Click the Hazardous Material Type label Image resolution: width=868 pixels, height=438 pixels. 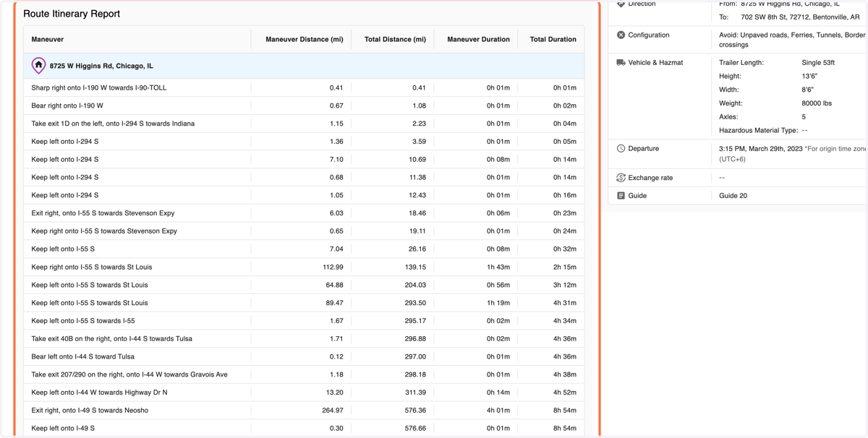(759, 131)
